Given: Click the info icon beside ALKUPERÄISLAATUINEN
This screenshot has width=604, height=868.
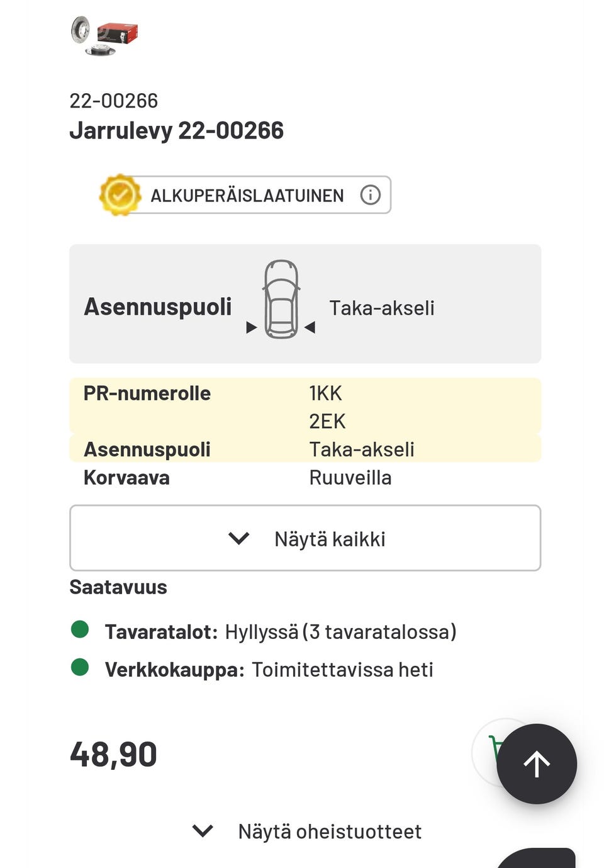Looking at the screenshot, I should (x=371, y=194).
